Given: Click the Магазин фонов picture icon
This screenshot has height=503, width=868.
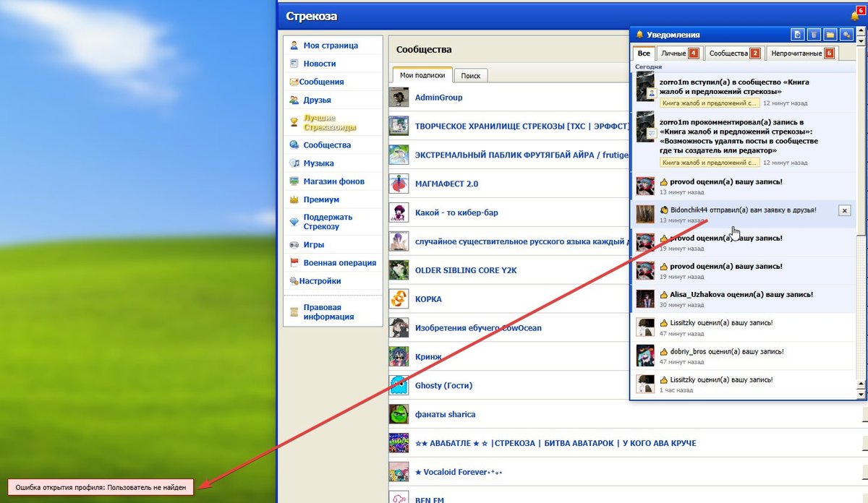Looking at the screenshot, I should click(294, 181).
